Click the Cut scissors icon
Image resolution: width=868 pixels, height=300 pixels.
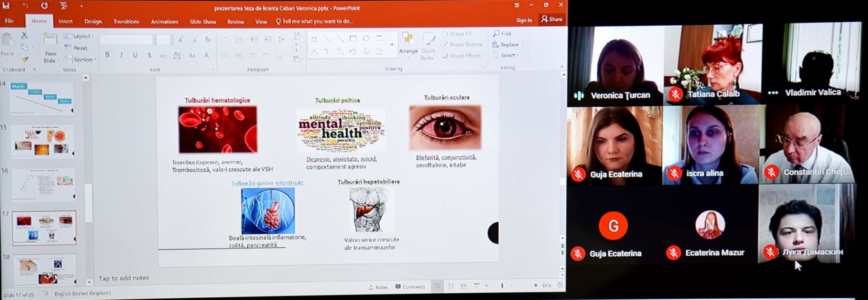24,35
